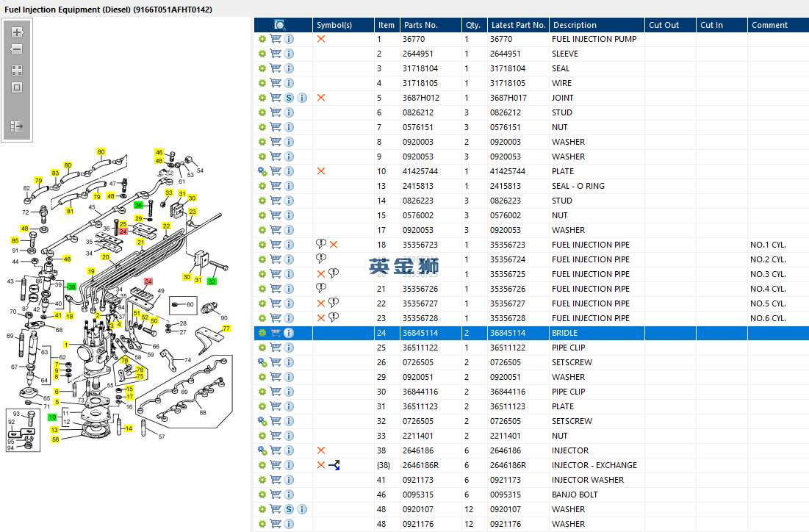This screenshot has height=532, width=809.
Task: Open info for BANJO BOLT 0095315
Action: (289, 495)
